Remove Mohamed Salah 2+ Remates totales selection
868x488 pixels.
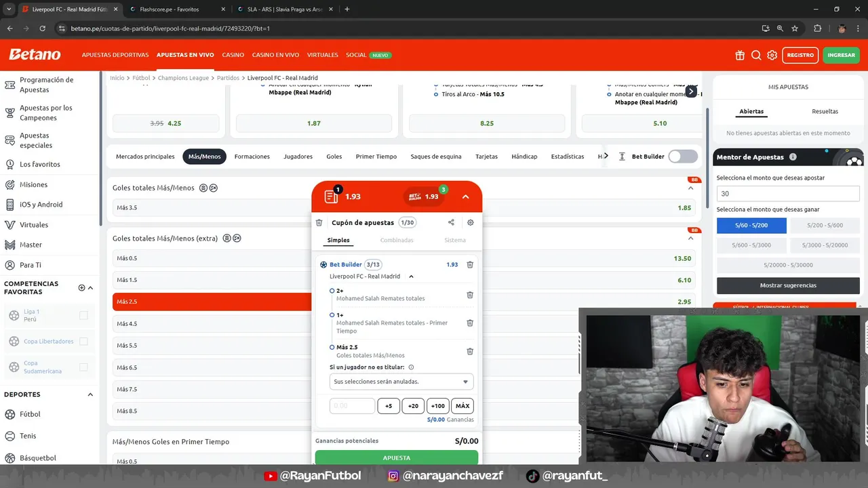pos(470,295)
